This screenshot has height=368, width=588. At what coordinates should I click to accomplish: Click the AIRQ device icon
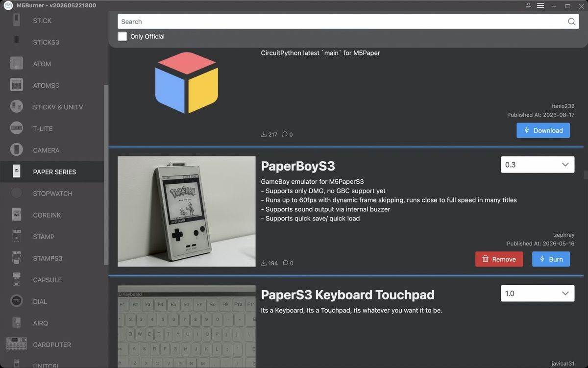(x=17, y=323)
